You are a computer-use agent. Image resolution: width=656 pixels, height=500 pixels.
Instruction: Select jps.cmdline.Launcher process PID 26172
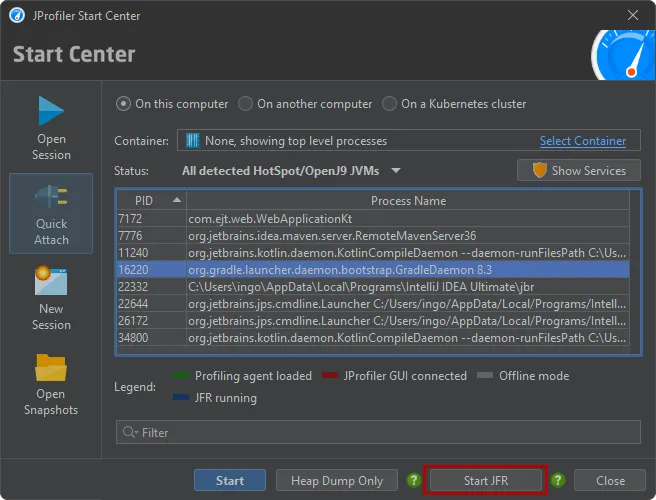click(373, 321)
